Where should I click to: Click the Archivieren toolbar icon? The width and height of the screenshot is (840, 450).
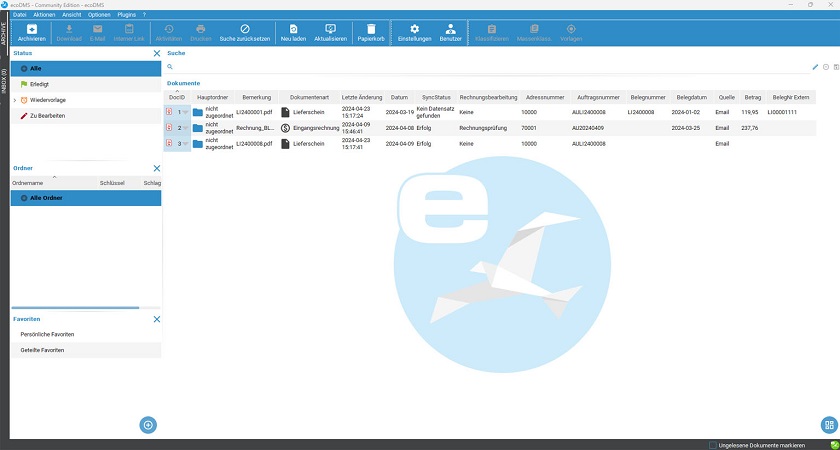pyautogui.click(x=32, y=33)
